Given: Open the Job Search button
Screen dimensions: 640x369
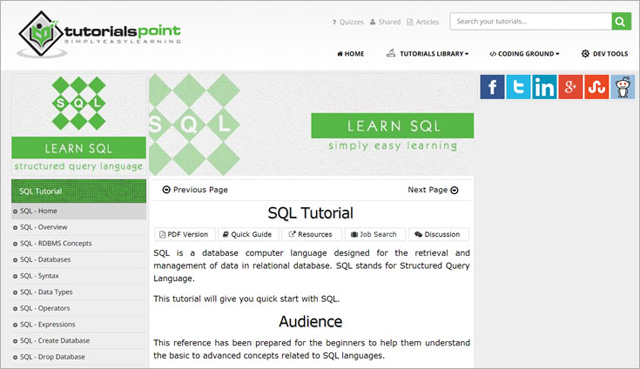Looking at the screenshot, I should (375, 234).
